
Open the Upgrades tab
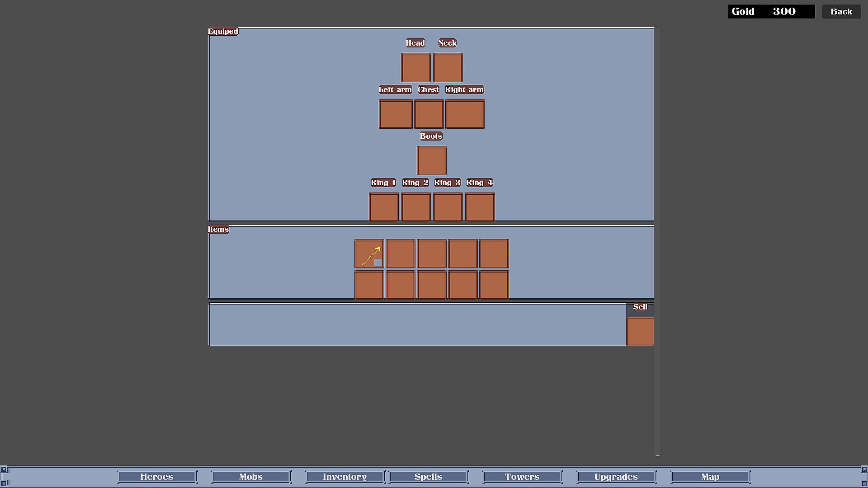click(x=616, y=477)
